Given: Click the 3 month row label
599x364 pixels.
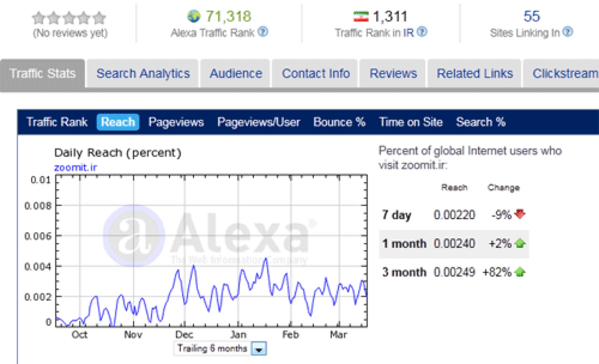Looking at the screenshot, I should point(404,272).
